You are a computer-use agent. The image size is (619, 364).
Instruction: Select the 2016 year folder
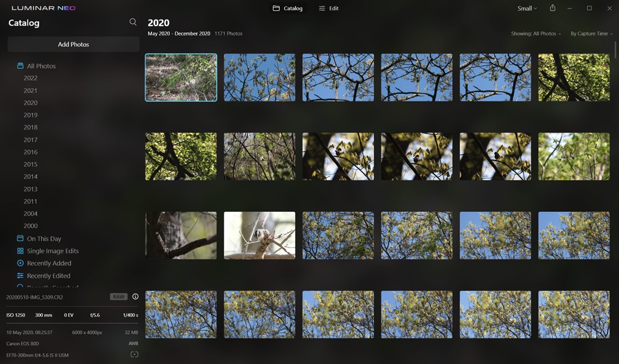click(x=31, y=152)
